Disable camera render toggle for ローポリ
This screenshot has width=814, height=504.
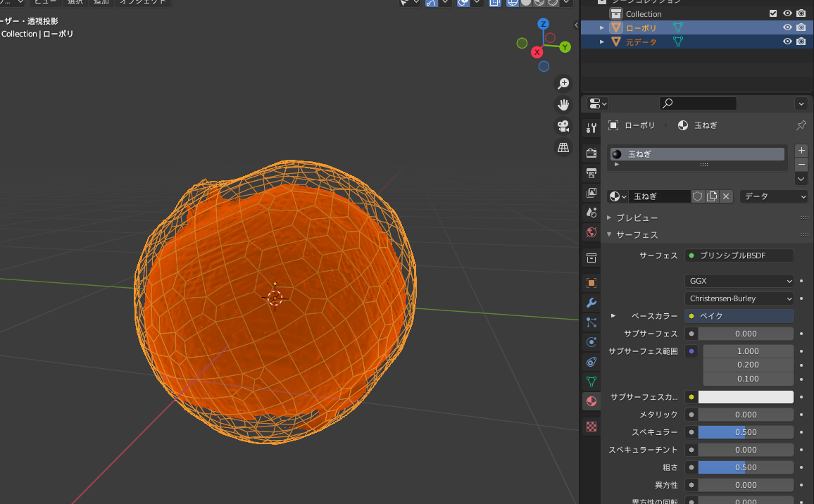(x=801, y=27)
